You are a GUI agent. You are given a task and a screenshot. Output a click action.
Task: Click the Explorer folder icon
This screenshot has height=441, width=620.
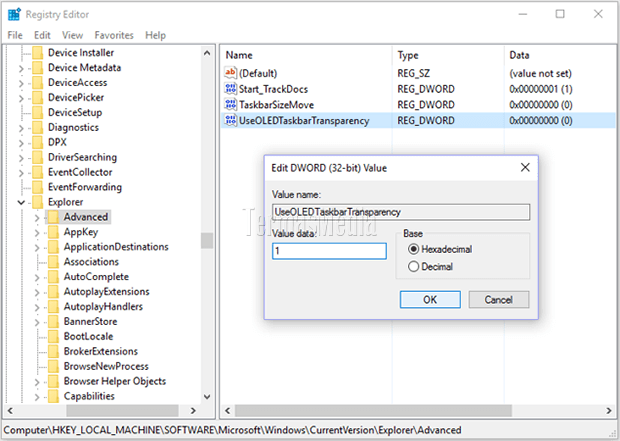coord(38,202)
